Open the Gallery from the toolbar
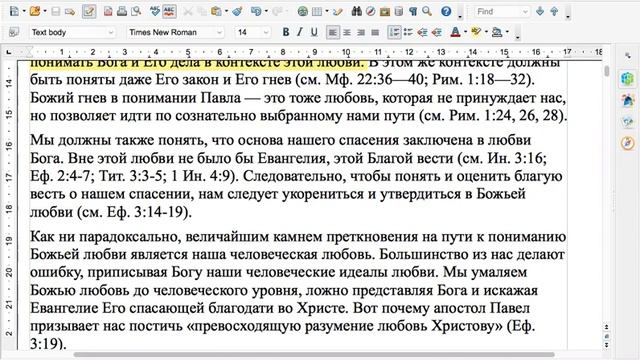This screenshot has height=360, width=640. pos(384,11)
